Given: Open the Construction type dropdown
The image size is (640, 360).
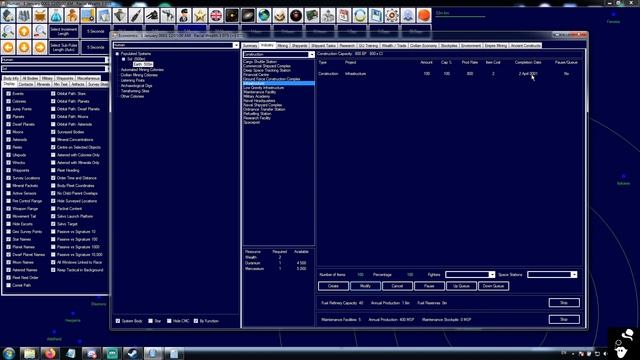Looking at the screenshot, I should pos(311,54).
